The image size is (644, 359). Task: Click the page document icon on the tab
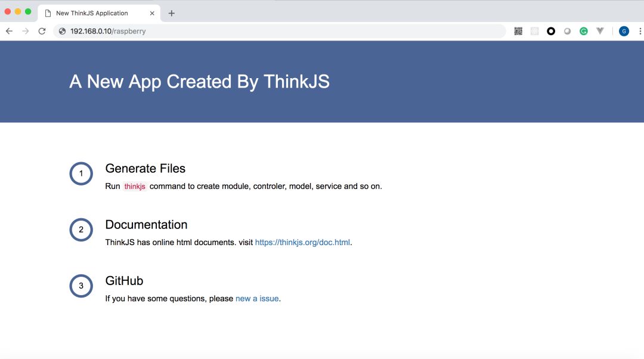coord(48,13)
